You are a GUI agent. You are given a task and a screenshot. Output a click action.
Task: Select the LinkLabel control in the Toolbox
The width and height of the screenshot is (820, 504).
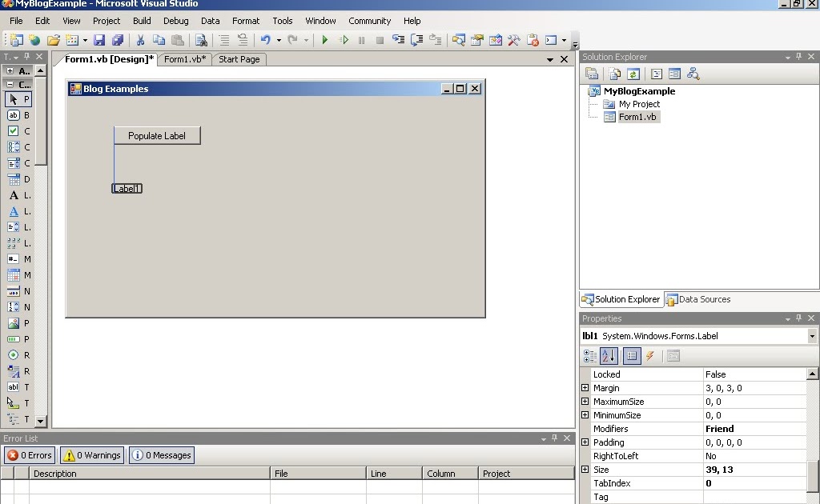pos(18,211)
